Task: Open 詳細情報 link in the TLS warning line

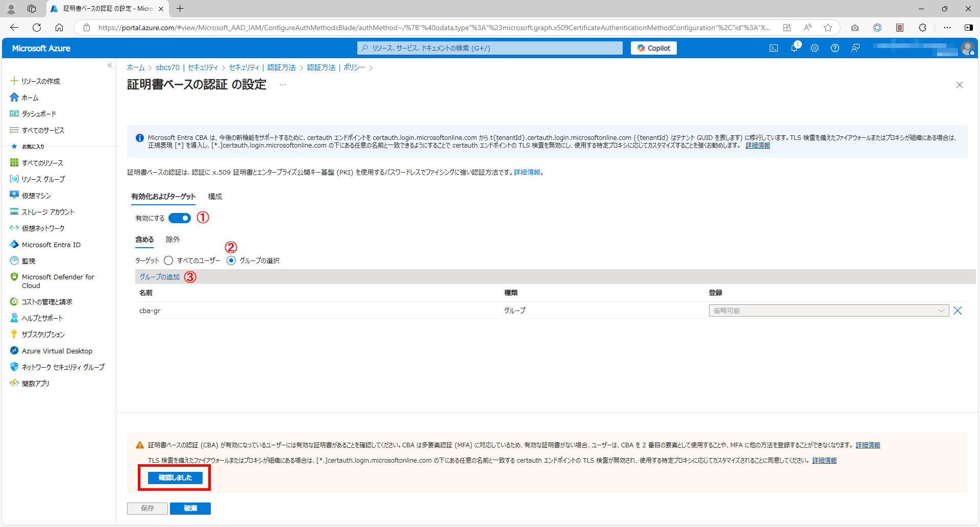Action: 824,461
